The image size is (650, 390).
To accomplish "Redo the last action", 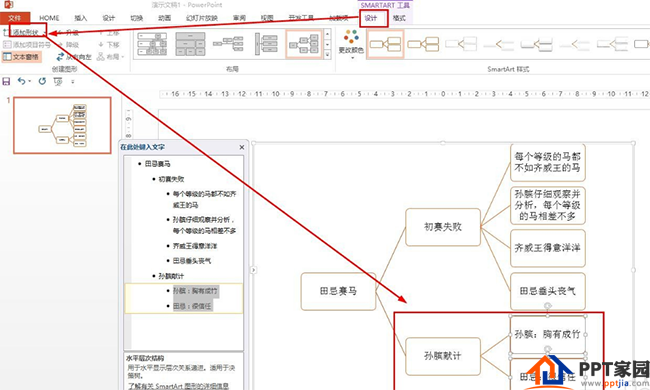I will coord(42,82).
